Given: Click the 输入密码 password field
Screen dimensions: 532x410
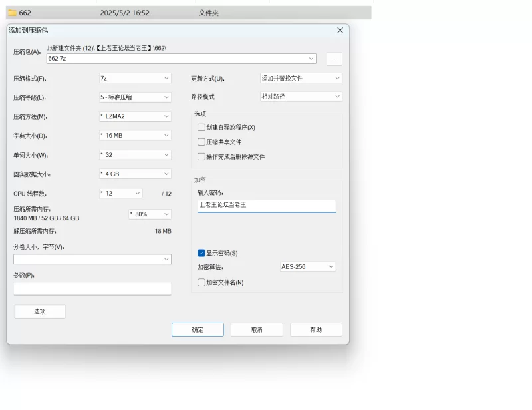Looking at the screenshot, I should point(267,206).
